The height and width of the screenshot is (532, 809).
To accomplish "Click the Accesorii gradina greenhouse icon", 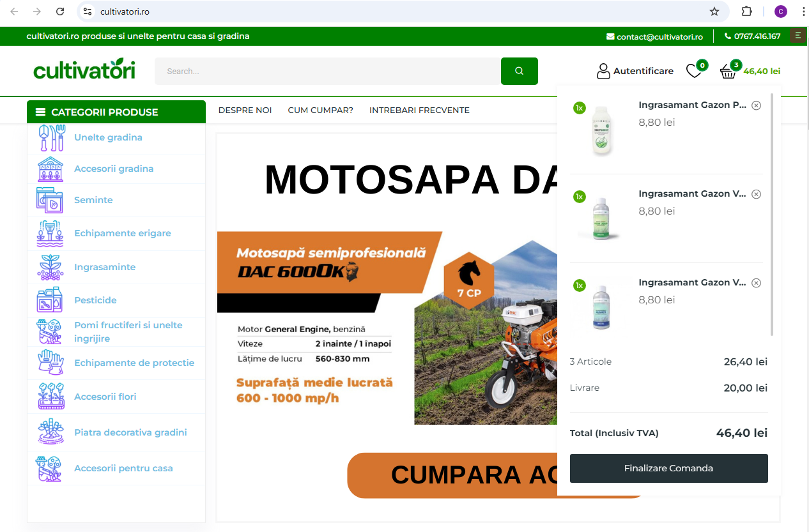I will [50, 169].
